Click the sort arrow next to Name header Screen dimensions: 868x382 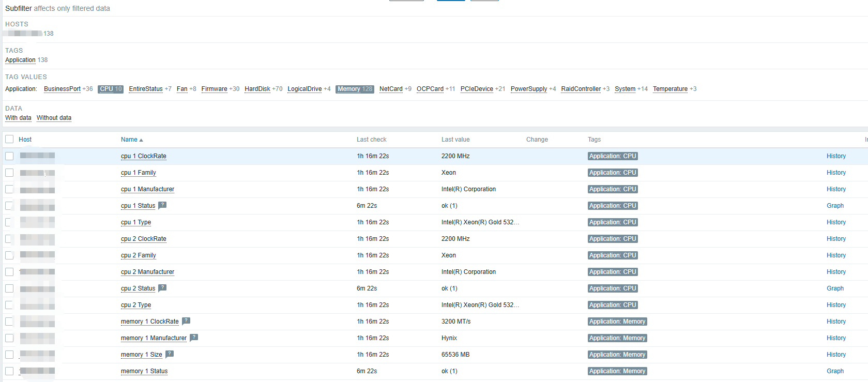point(141,140)
